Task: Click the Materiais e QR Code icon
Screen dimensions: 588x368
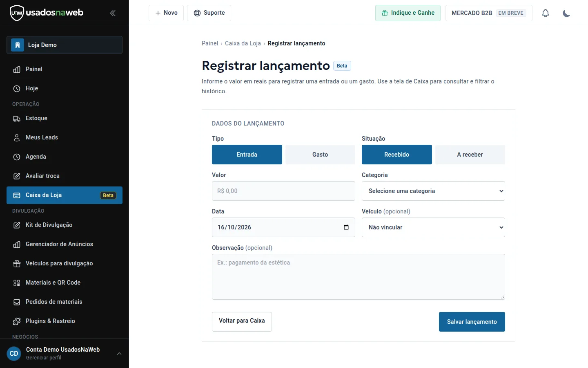Action: [17, 283]
